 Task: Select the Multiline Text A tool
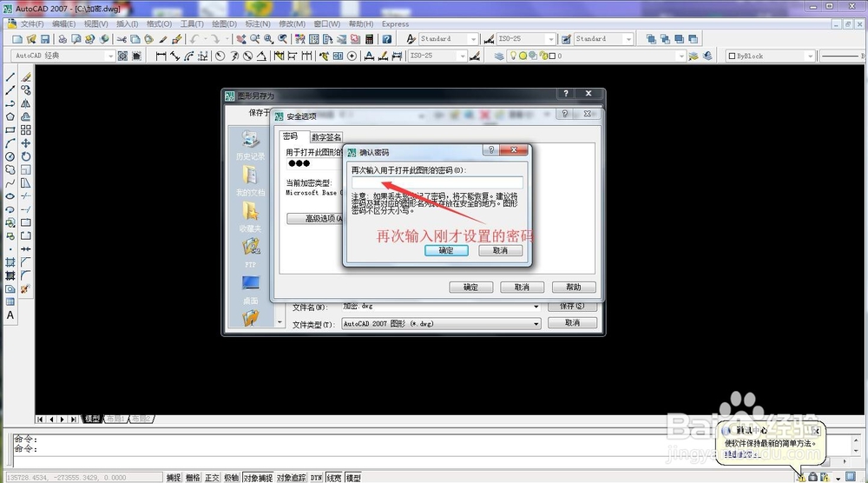(x=10, y=315)
